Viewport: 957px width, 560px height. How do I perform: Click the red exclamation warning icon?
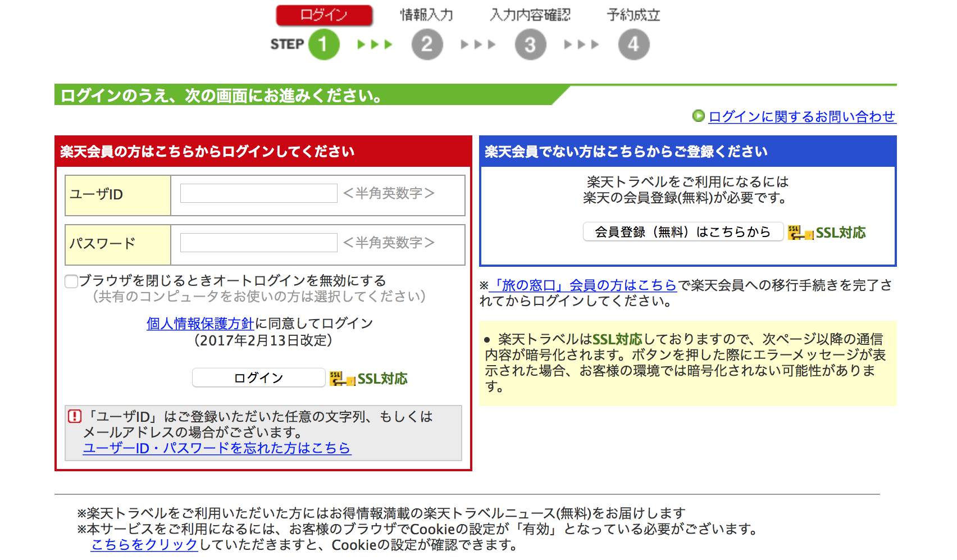pos(75,416)
